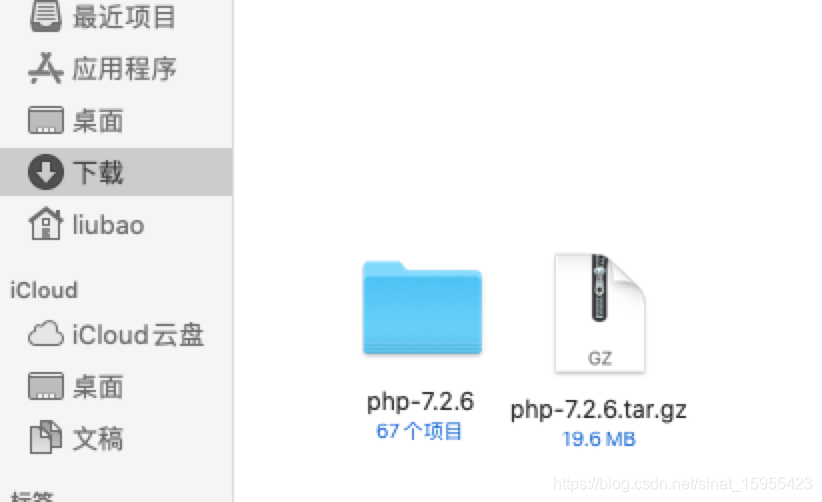Click the Applications (应用程序) sidebar icon
Viewport: 822px width, 502px height.
coord(46,68)
